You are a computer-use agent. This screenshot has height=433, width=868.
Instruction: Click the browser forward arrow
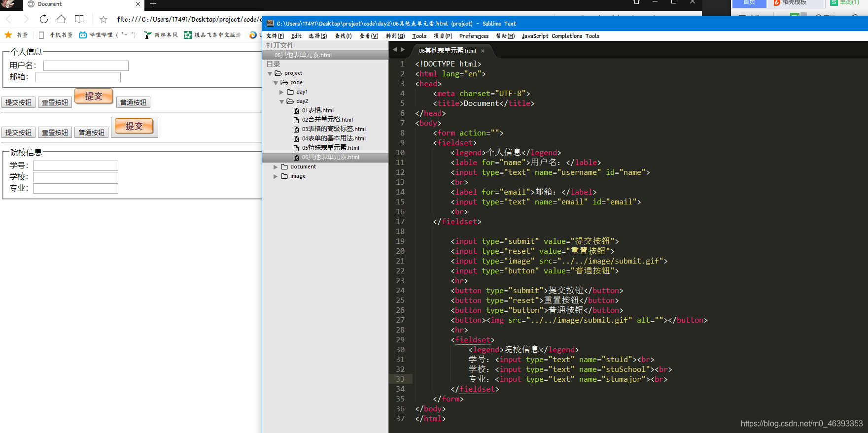(x=26, y=19)
